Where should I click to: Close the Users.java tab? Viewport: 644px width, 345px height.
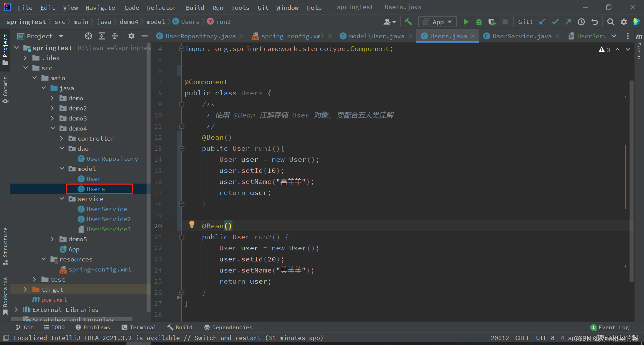473,36
